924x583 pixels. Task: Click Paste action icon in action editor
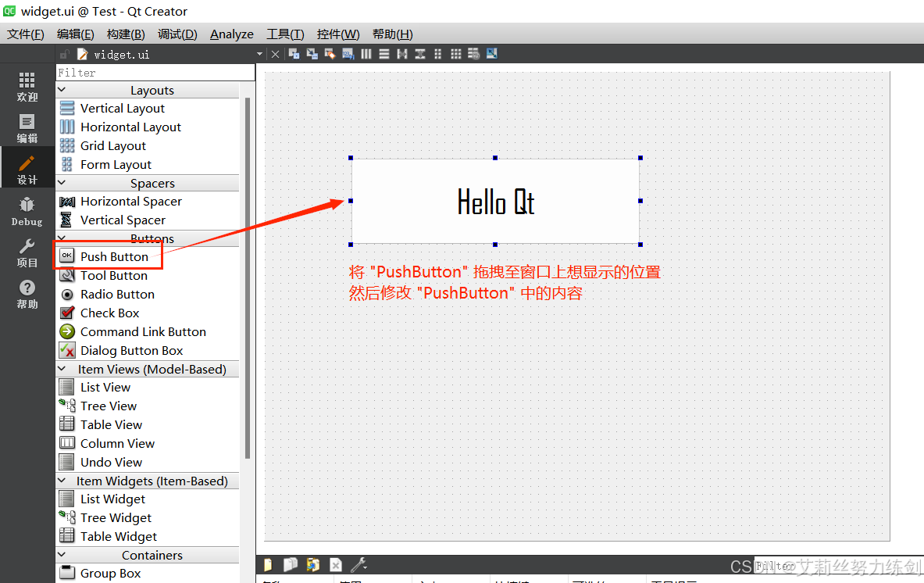click(313, 565)
